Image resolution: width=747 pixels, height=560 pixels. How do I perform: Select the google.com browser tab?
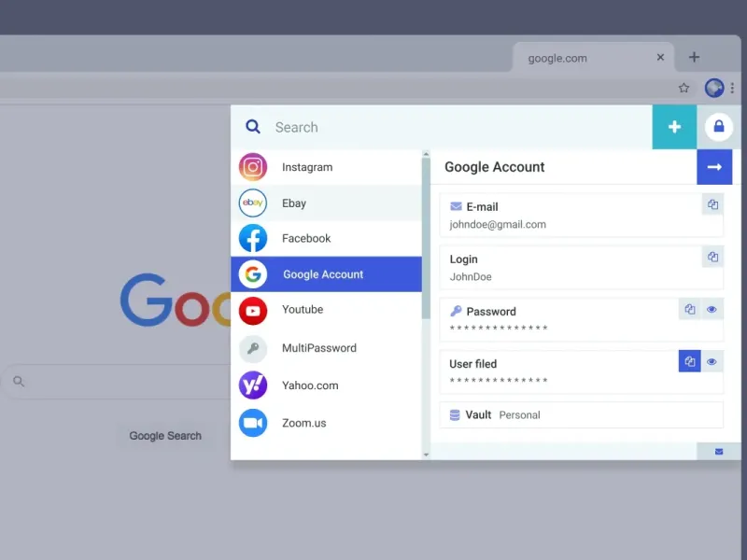[593, 58]
